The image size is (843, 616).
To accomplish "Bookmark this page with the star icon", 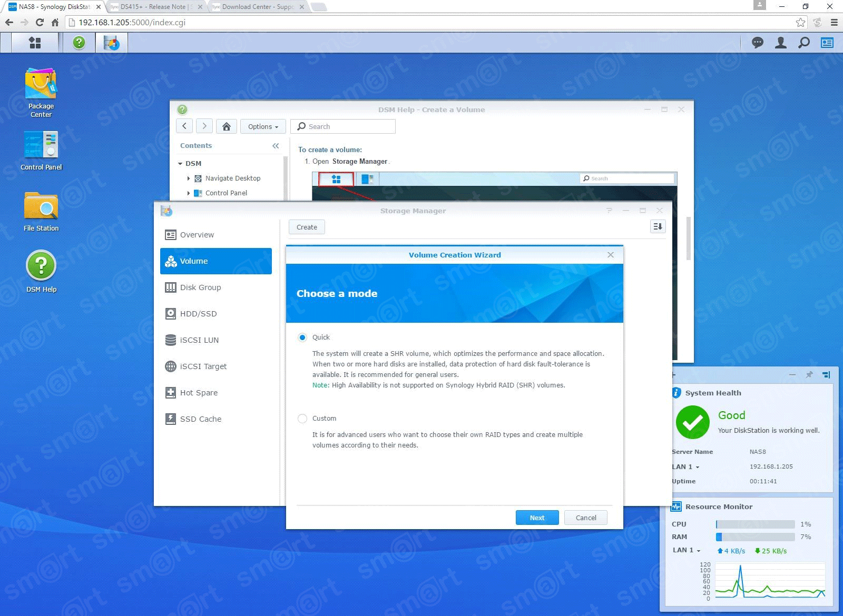I will pyautogui.click(x=800, y=23).
